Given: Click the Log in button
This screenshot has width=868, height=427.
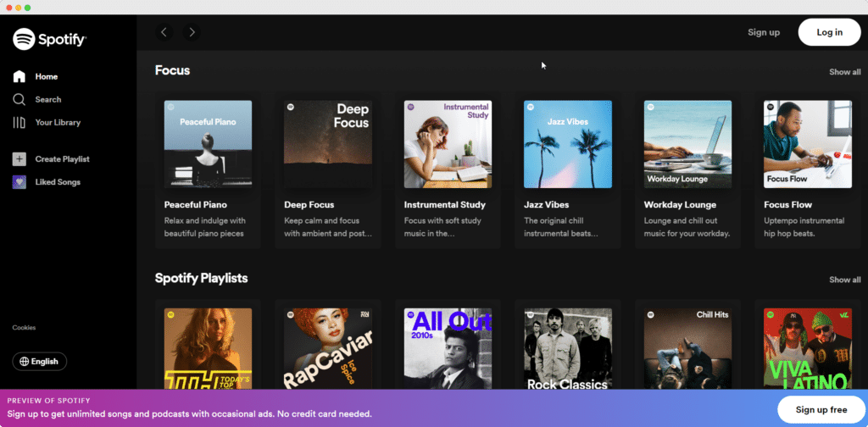Looking at the screenshot, I should coord(828,32).
